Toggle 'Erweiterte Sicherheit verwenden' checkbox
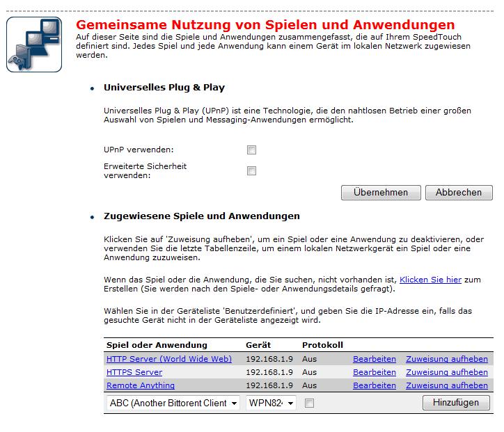 tap(251, 170)
